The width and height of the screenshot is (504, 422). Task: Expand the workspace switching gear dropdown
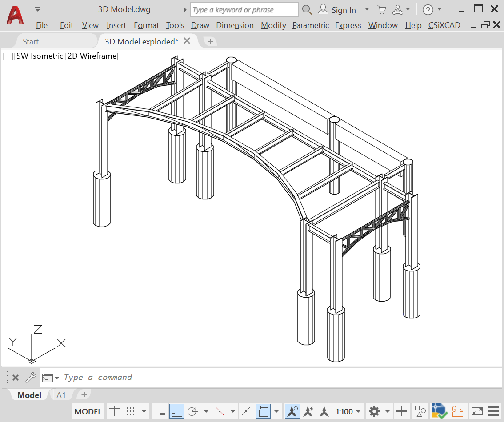[387, 411]
